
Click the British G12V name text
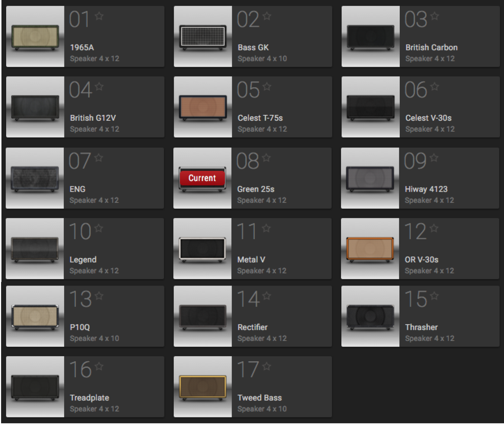click(x=93, y=118)
